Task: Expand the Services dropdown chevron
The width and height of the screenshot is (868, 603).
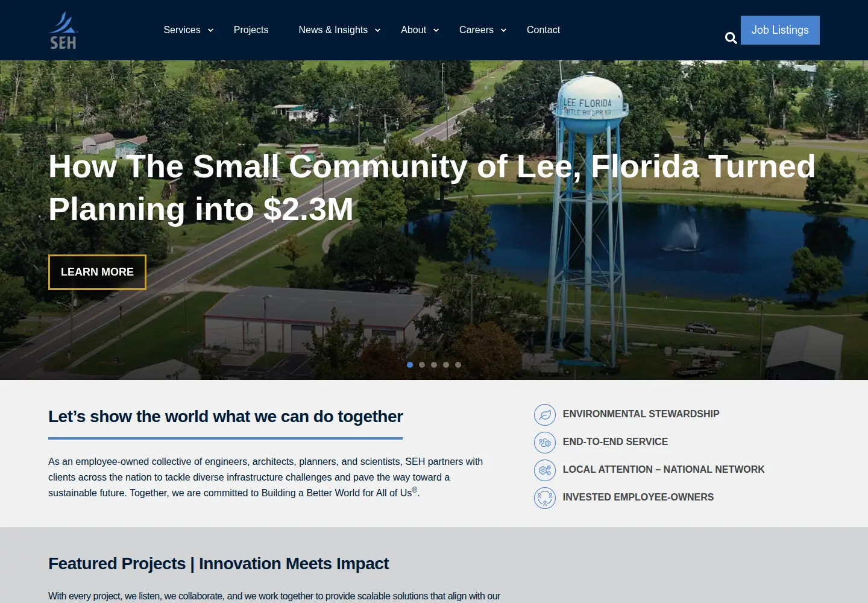Action: click(210, 30)
